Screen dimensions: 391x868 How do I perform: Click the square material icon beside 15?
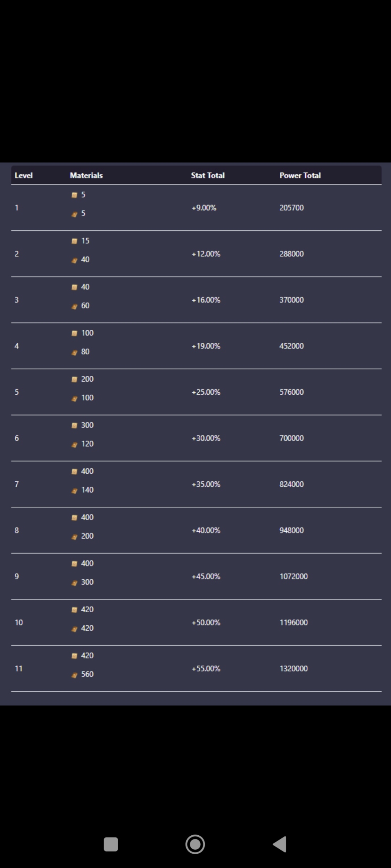(x=75, y=241)
